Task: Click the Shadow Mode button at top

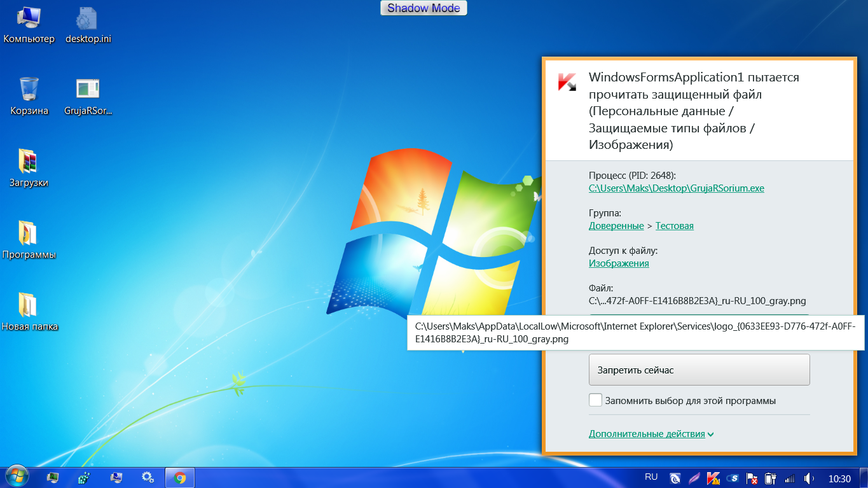Action: [x=424, y=8]
